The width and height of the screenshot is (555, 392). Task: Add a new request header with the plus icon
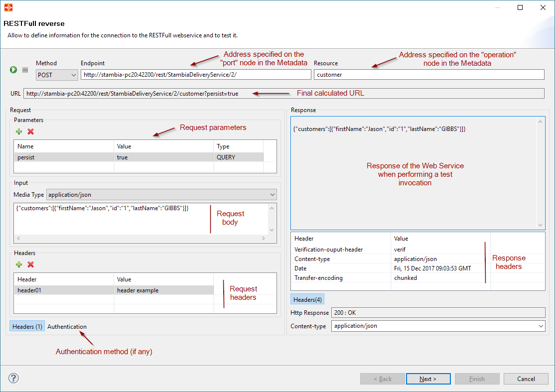coord(18,264)
